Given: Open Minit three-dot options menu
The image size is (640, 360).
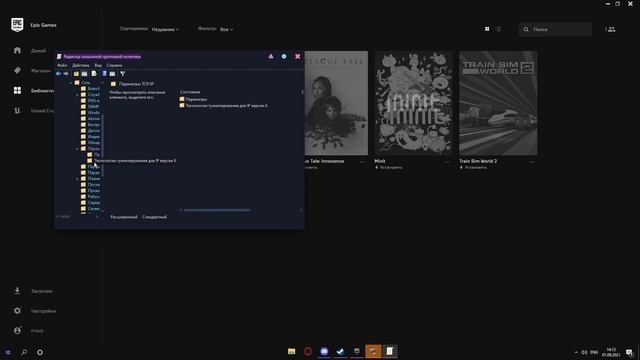Looking at the screenshot, I should [447, 162].
